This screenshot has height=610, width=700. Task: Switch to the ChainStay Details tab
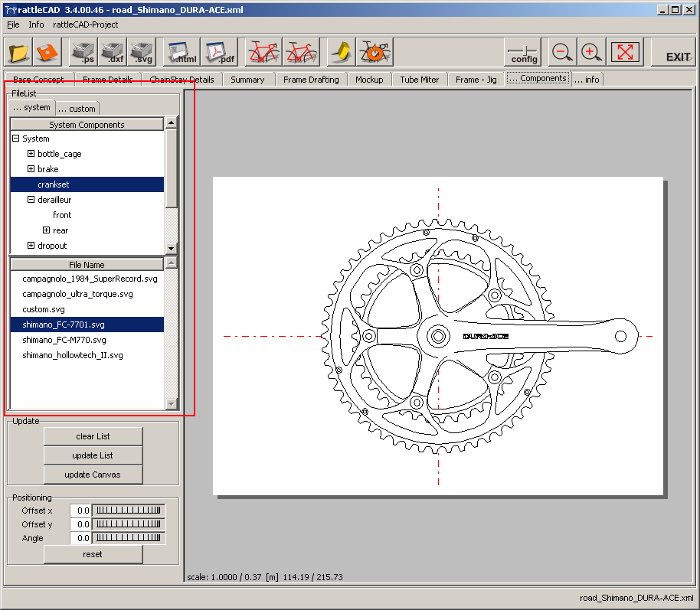pos(182,80)
